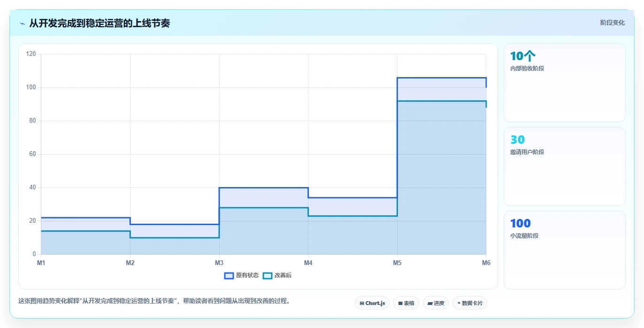Click the 原有状态 blue legend swatch
This screenshot has height=328, width=644.
(229, 276)
